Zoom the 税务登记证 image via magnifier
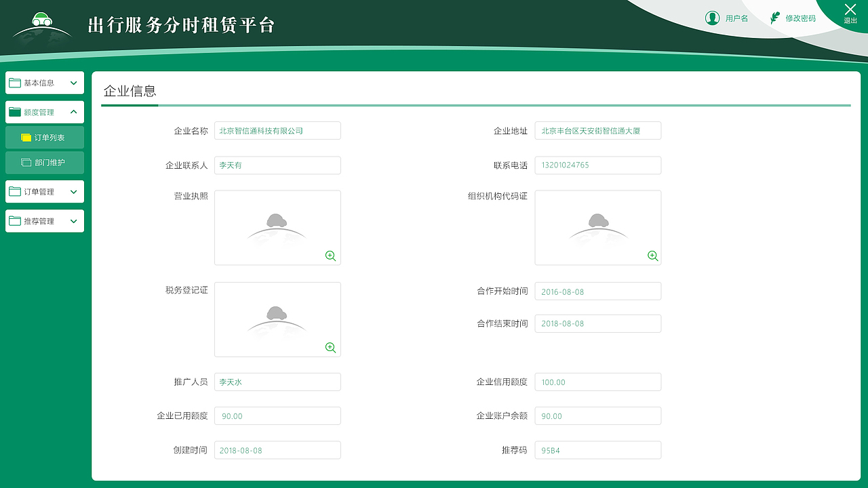The image size is (868, 488). [x=330, y=347]
